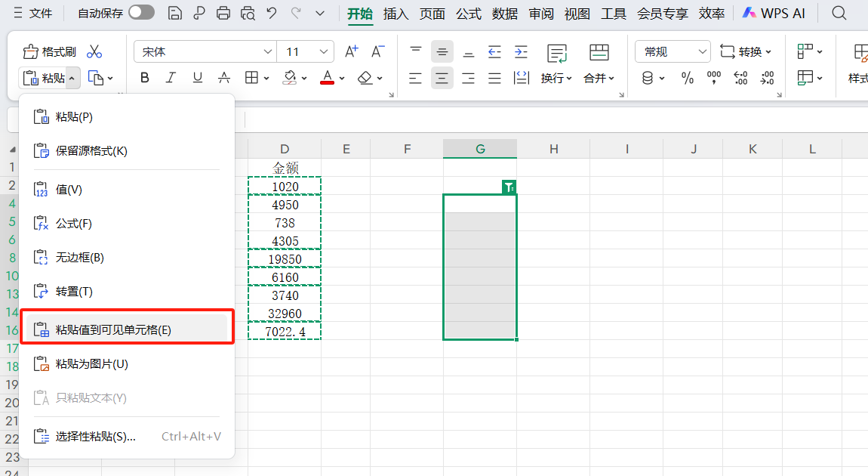
Task: Click the percent style icon
Action: pyautogui.click(x=687, y=78)
